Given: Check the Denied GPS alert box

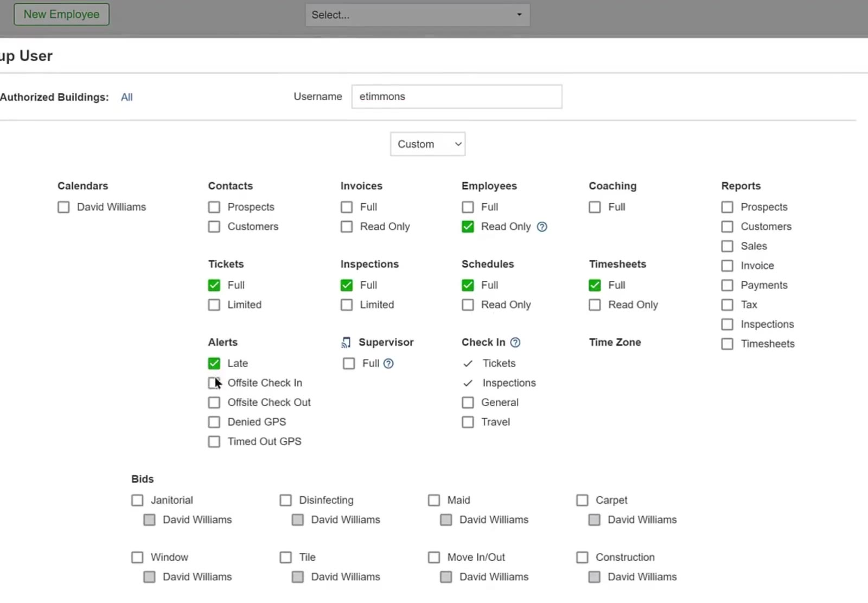Looking at the screenshot, I should [x=214, y=422].
